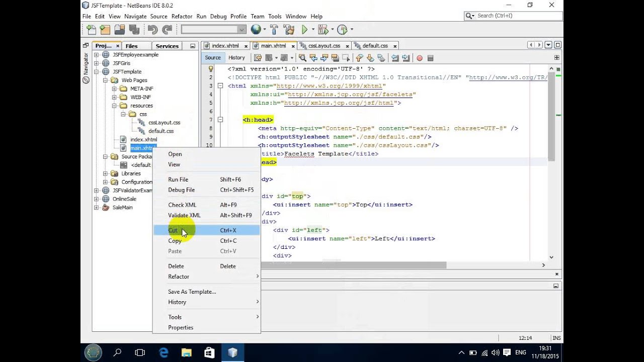644x362 pixels.
Task: Expand the WEB-INF folder
Action: tap(114, 97)
